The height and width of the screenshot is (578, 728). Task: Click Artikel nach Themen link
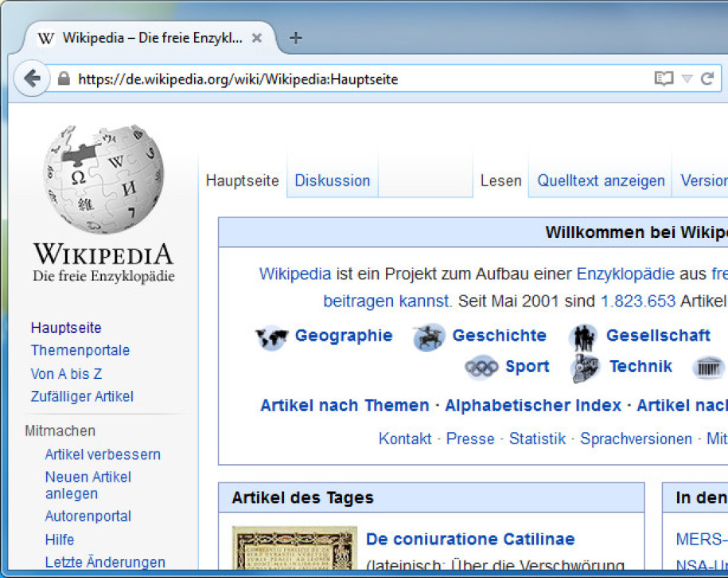click(345, 405)
